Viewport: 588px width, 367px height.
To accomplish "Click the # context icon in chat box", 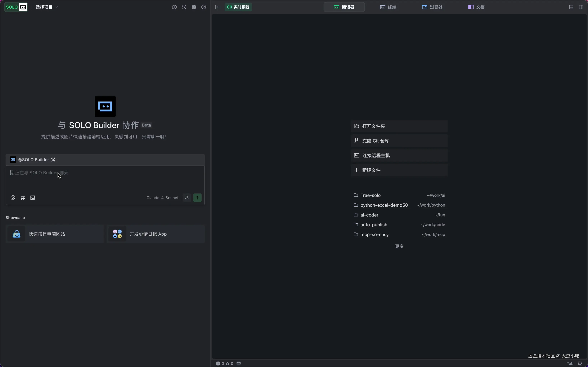I will pyautogui.click(x=23, y=198).
